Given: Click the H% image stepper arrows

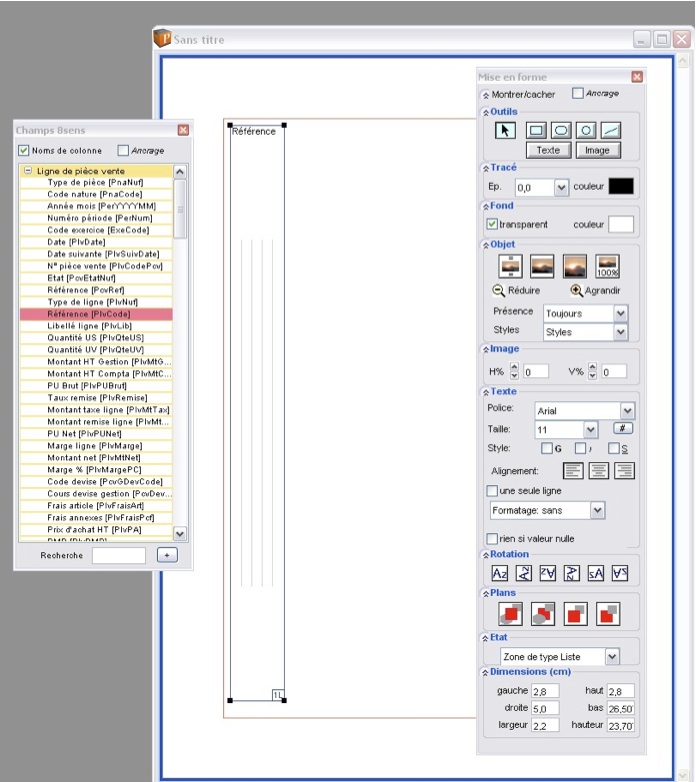Looking at the screenshot, I should point(515,371).
